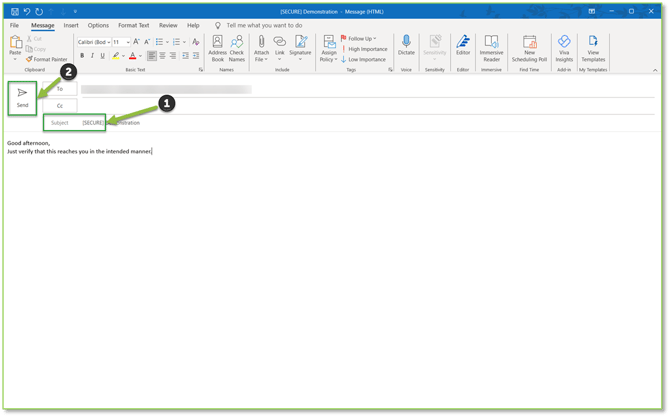
Task: Open the Editor tool
Action: coord(463,48)
